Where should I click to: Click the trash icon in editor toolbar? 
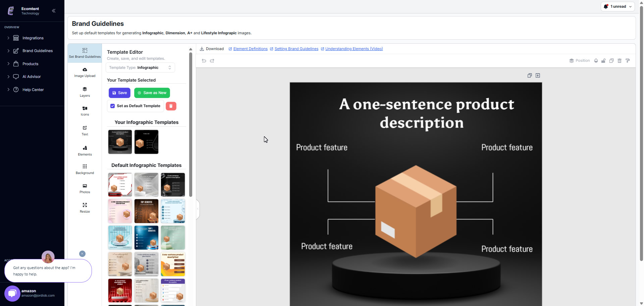pos(620,61)
